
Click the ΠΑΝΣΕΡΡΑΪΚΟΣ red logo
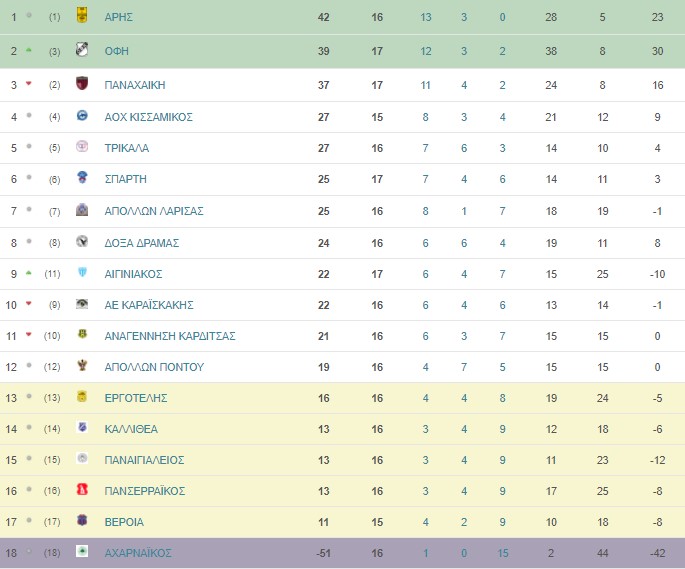(x=82, y=489)
